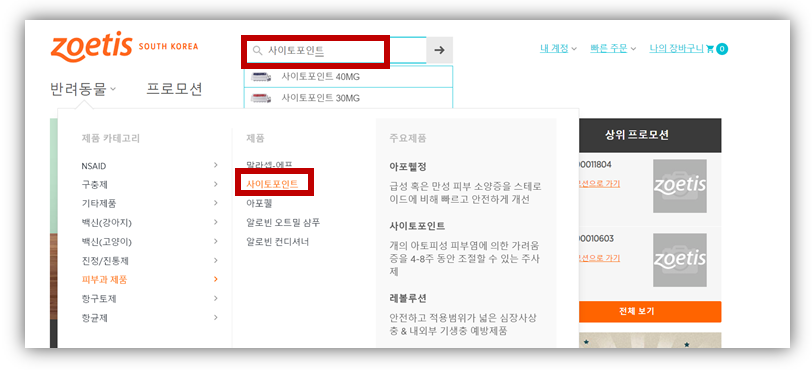Open the 내 계정 dropdown
812x370 pixels.
558,49
